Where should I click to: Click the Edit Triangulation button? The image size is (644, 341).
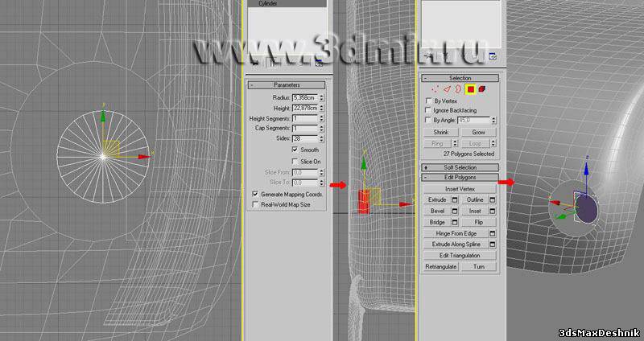tap(460, 255)
